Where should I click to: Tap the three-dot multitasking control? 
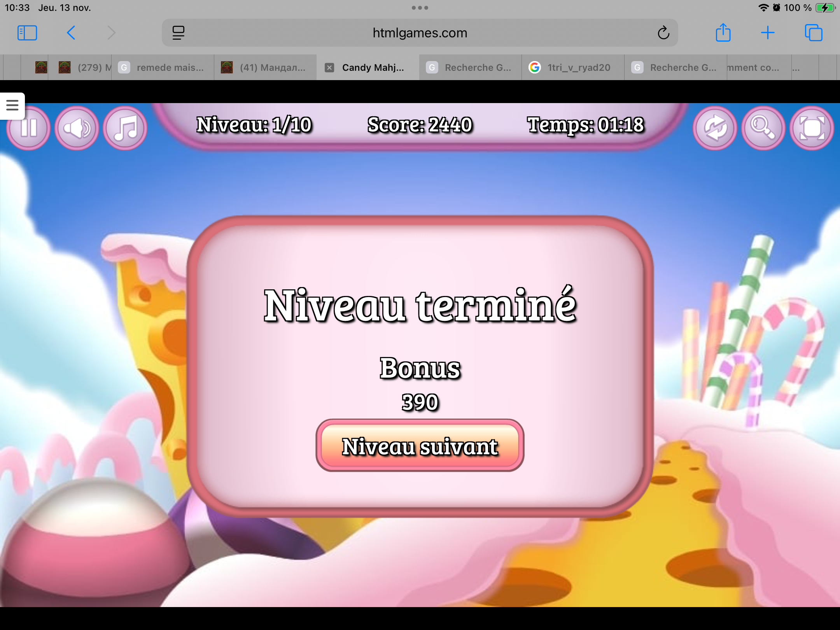pyautogui.click(x=420, y=8)
